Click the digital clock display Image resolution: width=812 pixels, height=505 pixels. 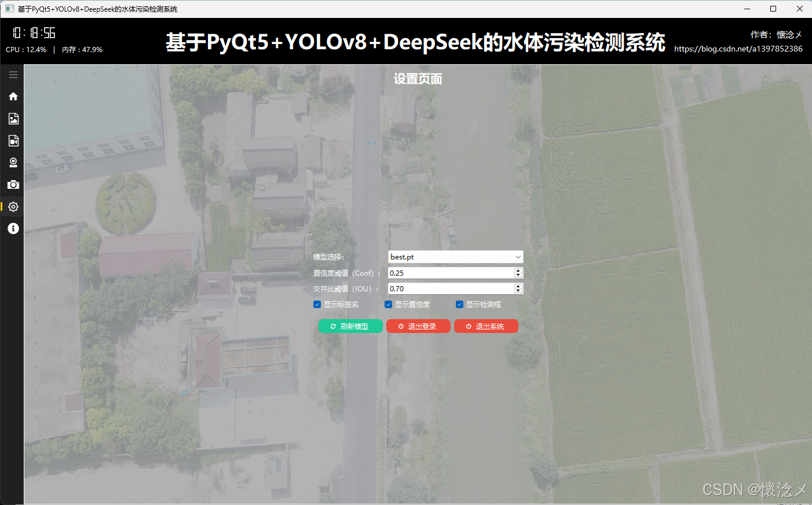point(34,33)
